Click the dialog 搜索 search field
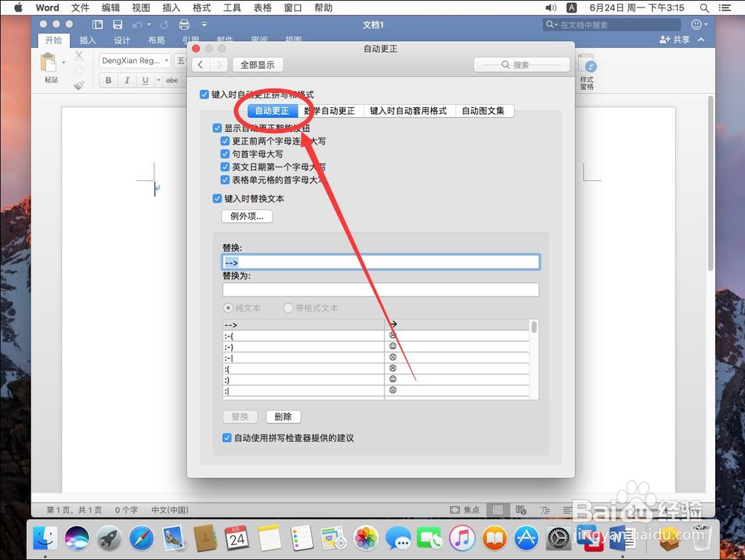Screen dimensions: 745x560 [x=521, y=65]
